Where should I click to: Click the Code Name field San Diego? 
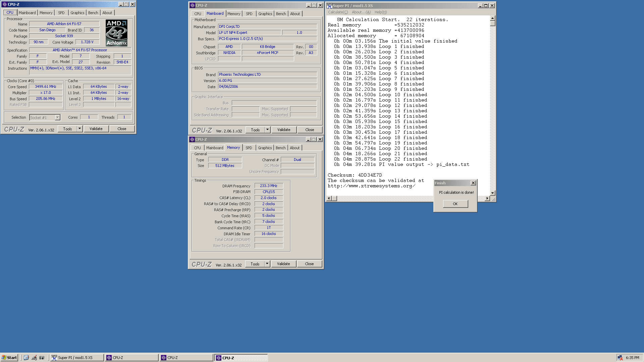tap(47, 30)
